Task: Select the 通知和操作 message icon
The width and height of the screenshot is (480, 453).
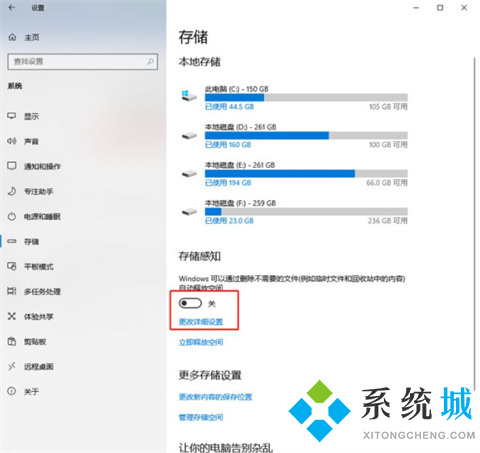Action: point(12,166)
